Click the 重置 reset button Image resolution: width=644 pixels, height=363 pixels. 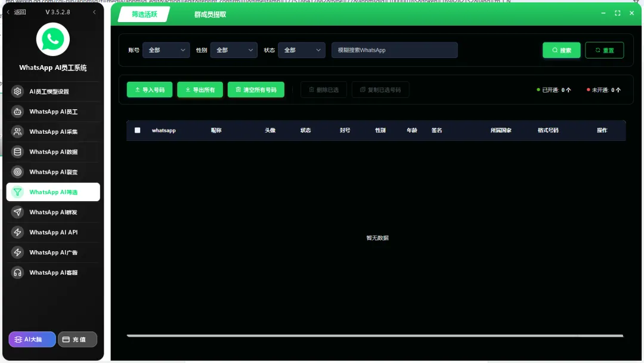click(604, 50)
